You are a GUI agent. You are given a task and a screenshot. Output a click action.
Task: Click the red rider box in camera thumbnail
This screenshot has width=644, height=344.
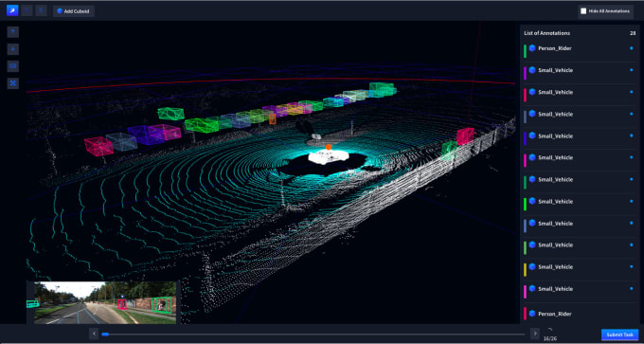[122, 304]
